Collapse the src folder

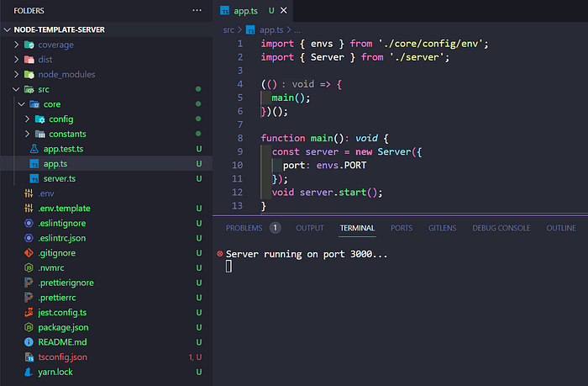pyautogui.click(x=16, y=89)
